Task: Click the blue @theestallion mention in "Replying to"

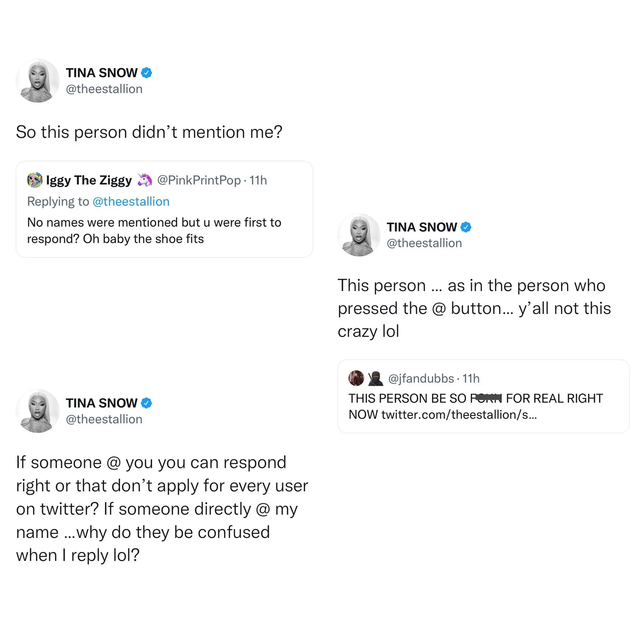Action: pos(131,201)
